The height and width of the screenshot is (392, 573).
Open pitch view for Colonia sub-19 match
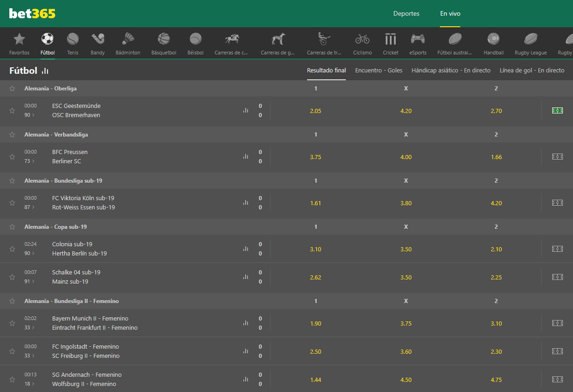[557, 249]
